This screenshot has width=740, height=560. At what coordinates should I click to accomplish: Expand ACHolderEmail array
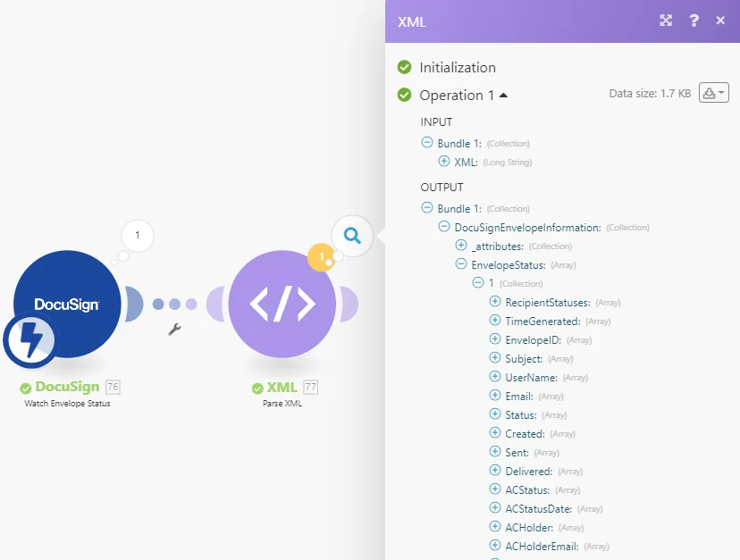[x=494, y=546]
